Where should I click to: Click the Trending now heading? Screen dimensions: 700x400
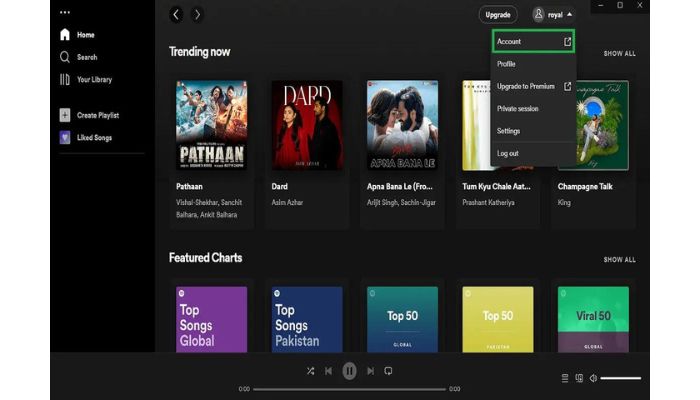click(200, 52)
